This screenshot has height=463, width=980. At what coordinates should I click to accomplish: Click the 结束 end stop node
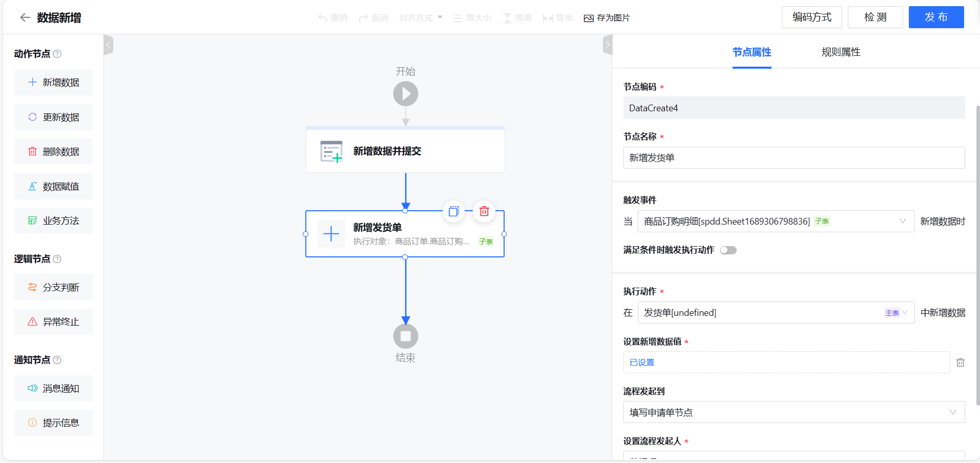pos(406,336)
